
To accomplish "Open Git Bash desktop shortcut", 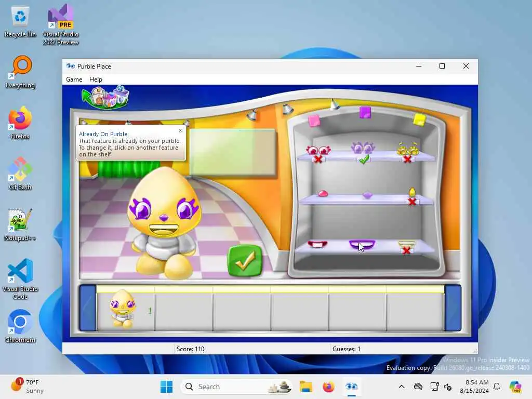I will 20,174.
